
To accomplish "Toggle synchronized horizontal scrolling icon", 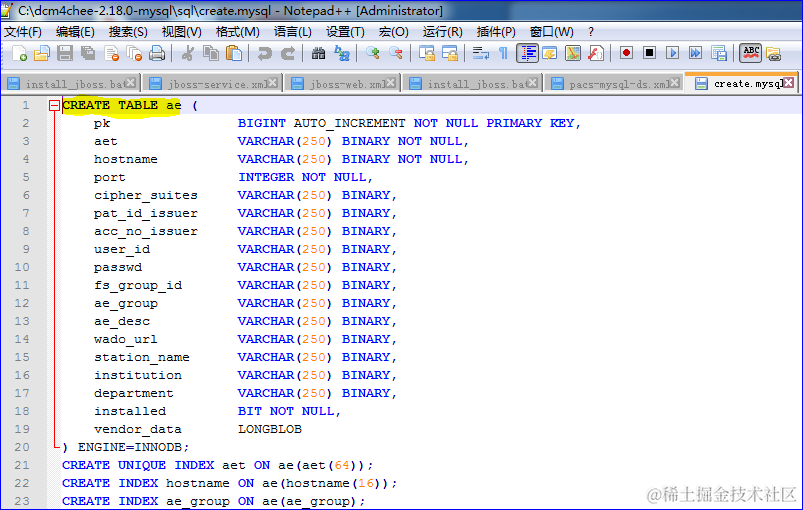I will (x=450, y=53).
